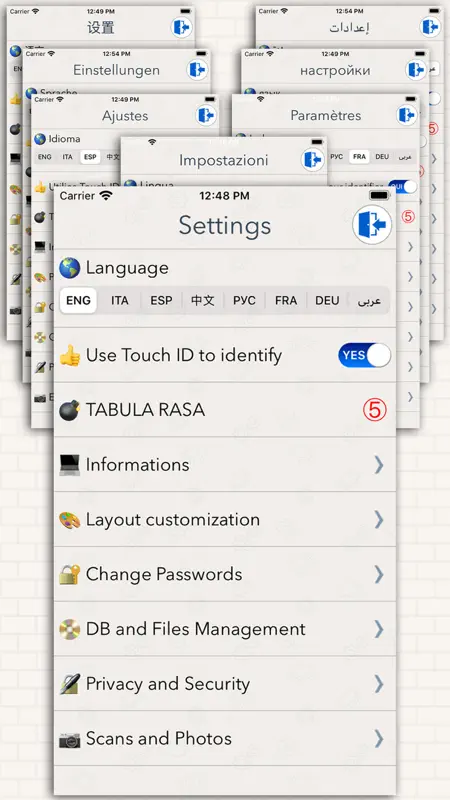The width and height of the screenshot is (450, 800).
Task: Choose DEU in the Settings language selector
Action: (327, 301)
